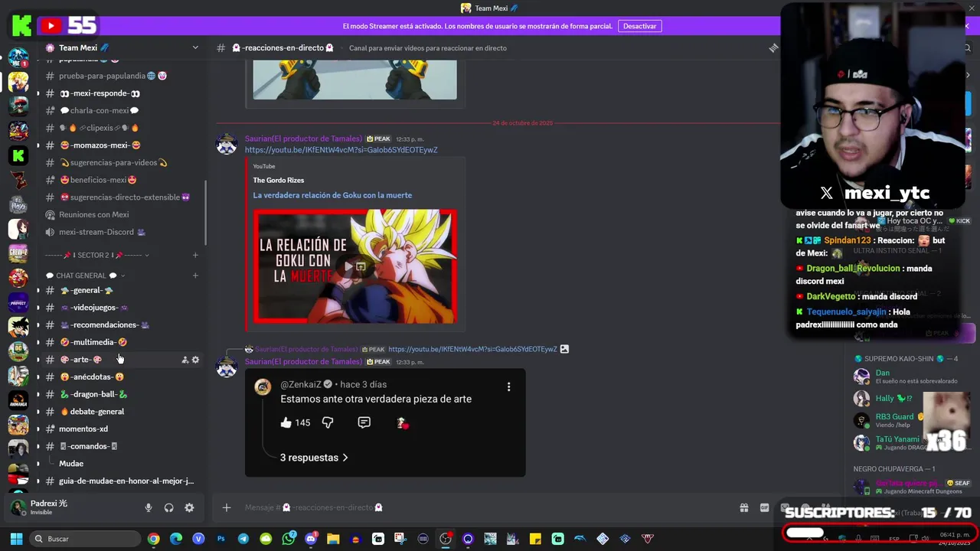Viewport: 980px width, 551px height.
Task: Add channel to SECTOR 2 category
Action: pos(195,255)
